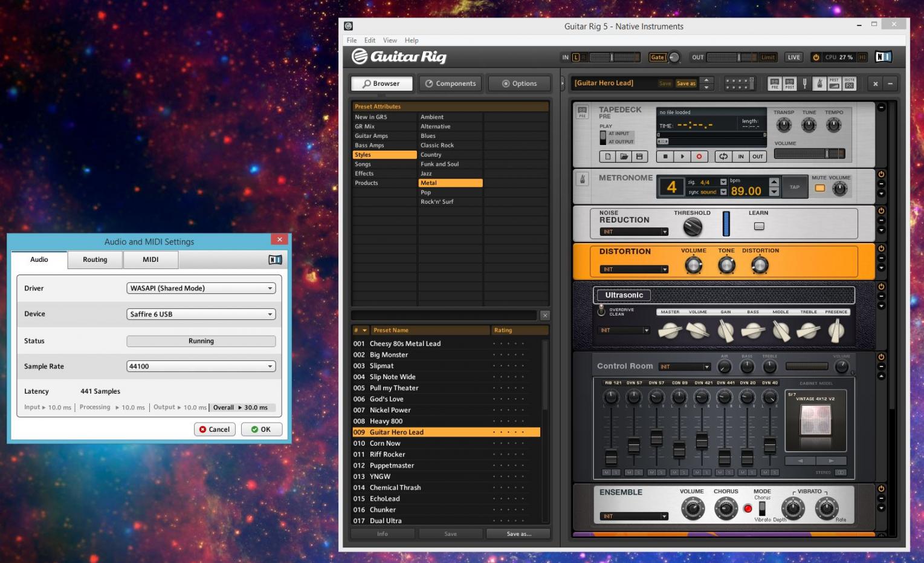Toggle the input Gate button
Viewport: 924px width, 563px height.
[x=657, y=57]
